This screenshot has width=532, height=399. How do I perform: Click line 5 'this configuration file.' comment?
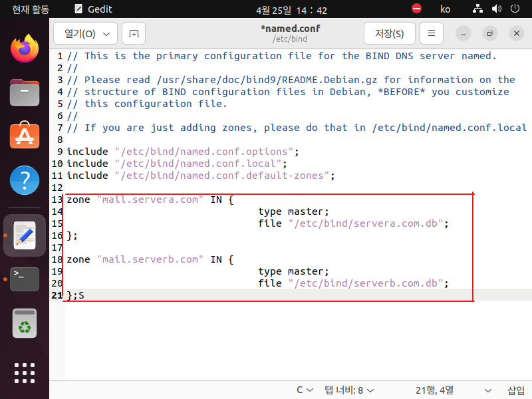147,104
